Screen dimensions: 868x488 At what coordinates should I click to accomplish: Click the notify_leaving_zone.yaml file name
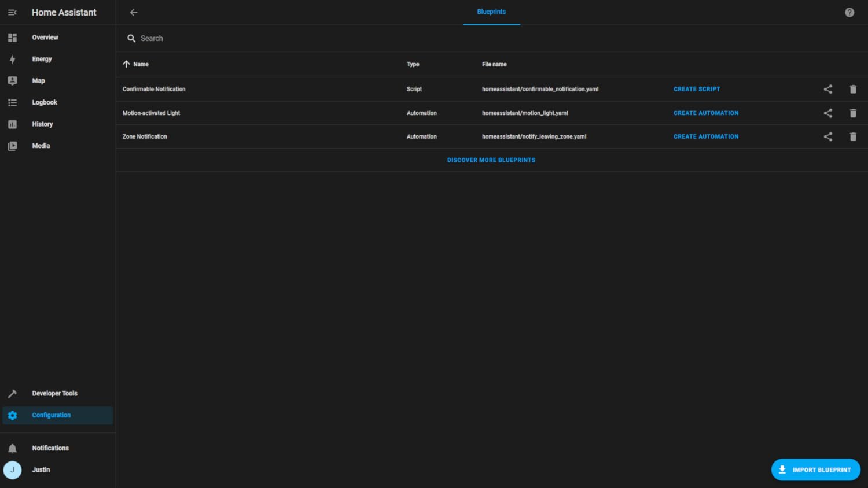(534, 136)
